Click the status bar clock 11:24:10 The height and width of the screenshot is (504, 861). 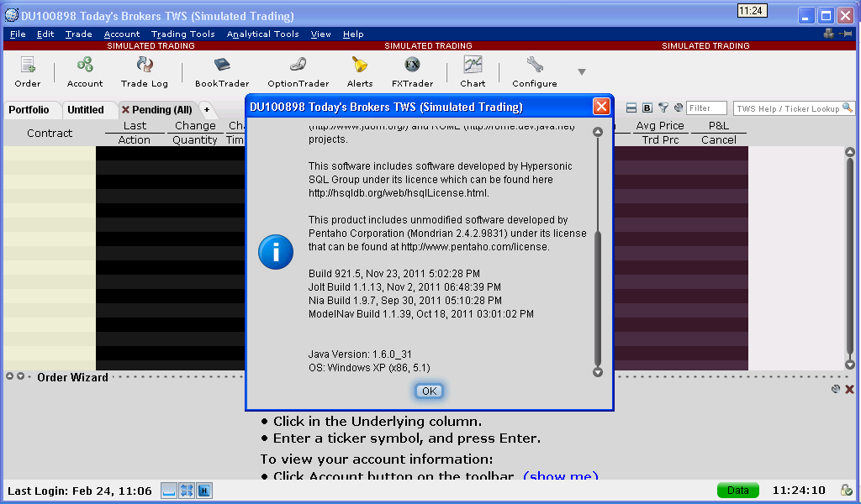click(x=799, y=491)
